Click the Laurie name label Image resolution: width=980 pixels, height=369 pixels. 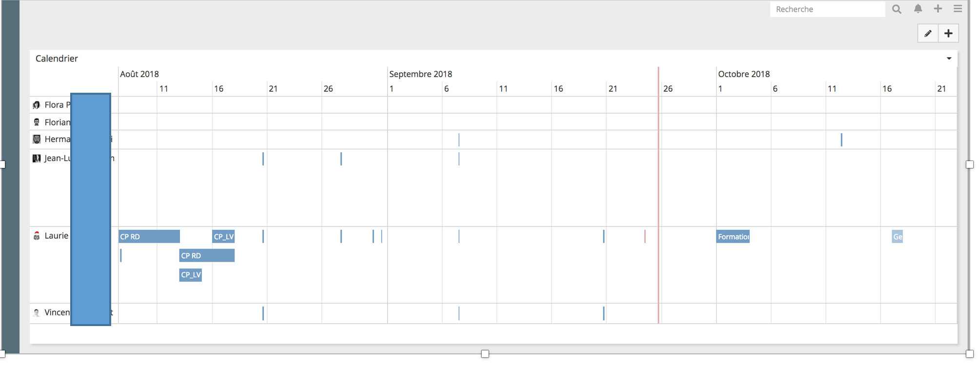pos(57,236)
